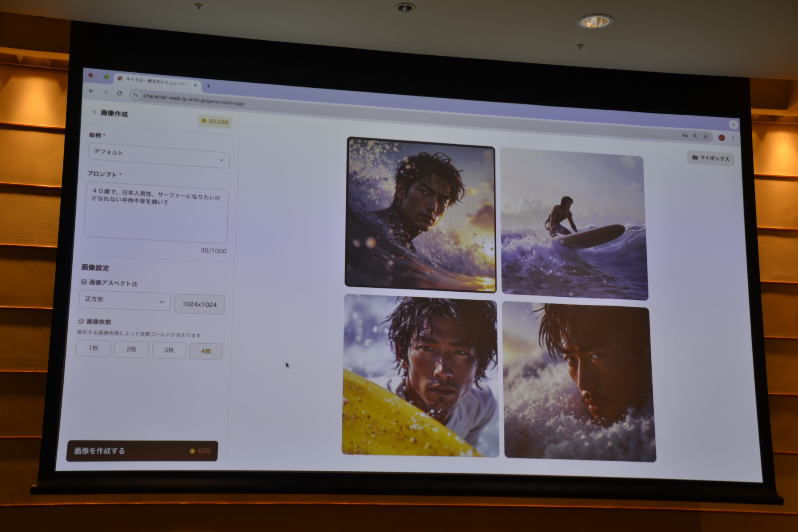Click the browser back arrow
The image size is (798, 532).
coord(91,91)
